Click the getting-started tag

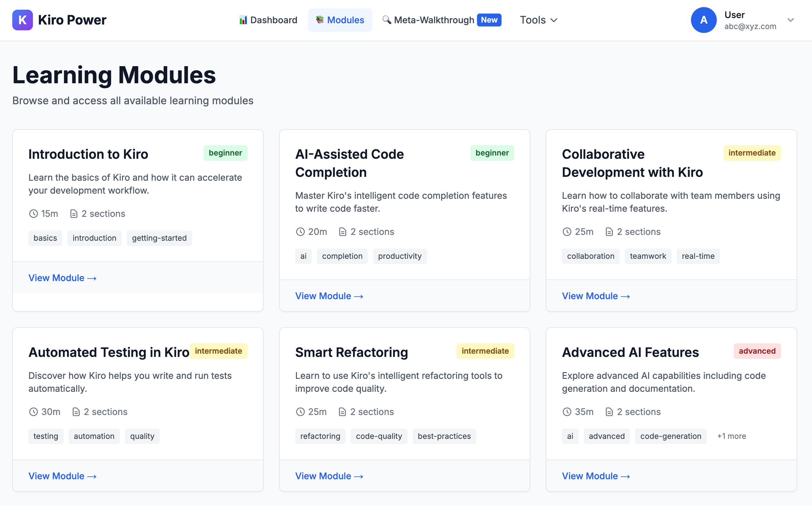point(159,238)
